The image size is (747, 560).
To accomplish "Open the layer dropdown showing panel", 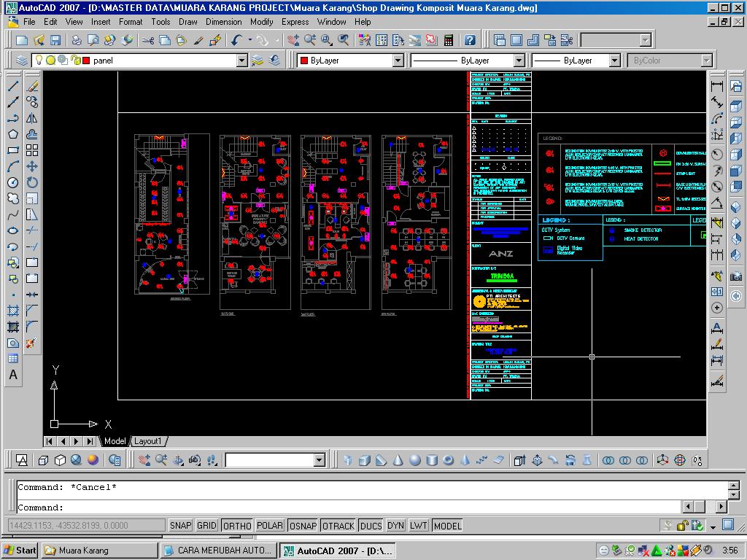I will (x=242, y=61).
